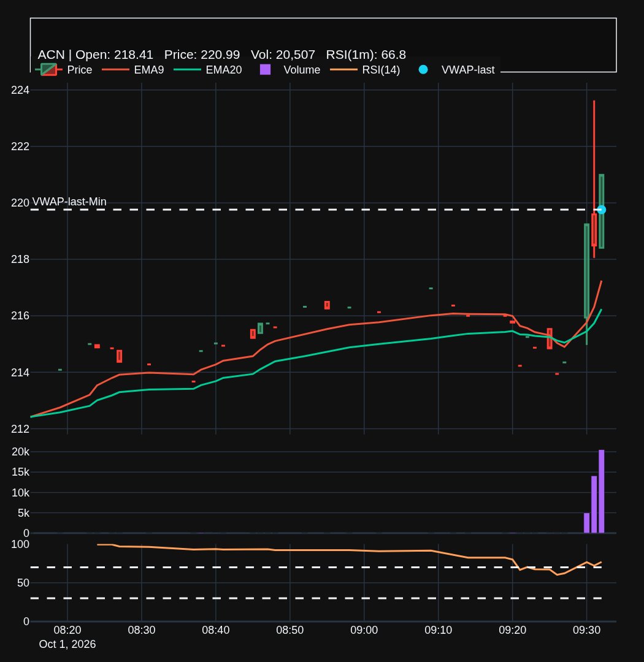Click the 09:30 time axis label
The width and height of the screenshot is (644, 662).
pyautogui.click(x=586, y=630)
